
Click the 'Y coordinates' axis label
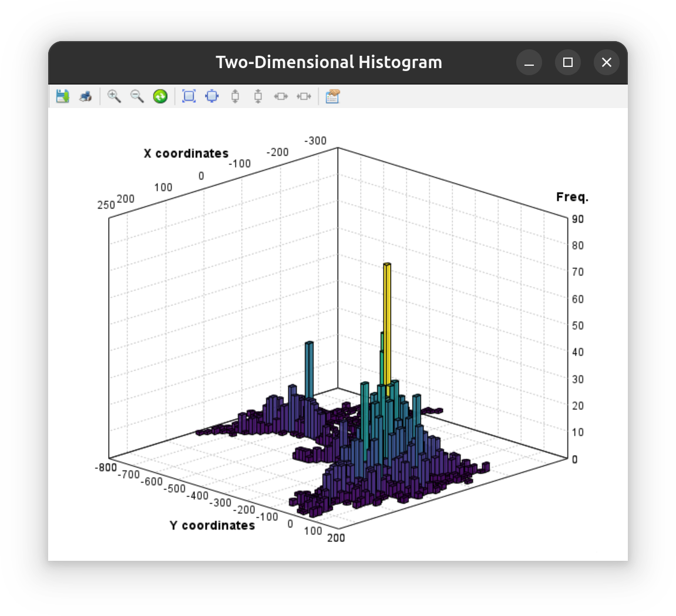click(212, 526)
